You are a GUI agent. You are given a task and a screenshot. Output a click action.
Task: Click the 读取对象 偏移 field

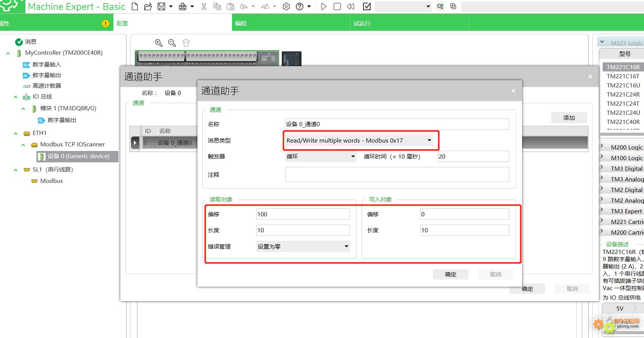pyautogui.click(x=303, y=214)
